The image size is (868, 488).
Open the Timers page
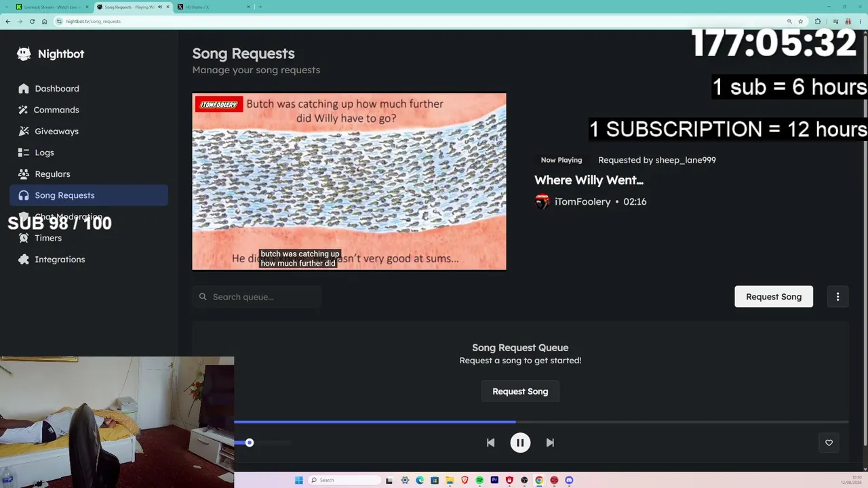[x=89, y=238]
